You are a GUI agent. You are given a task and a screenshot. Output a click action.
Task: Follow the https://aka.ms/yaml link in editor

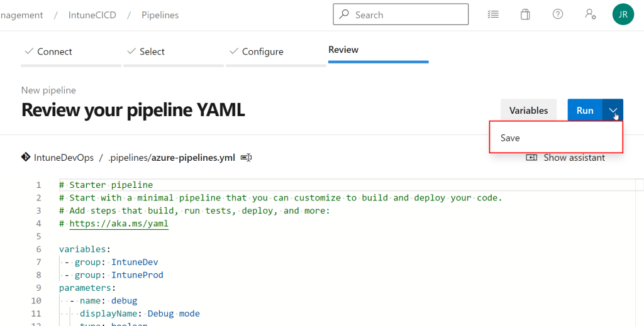118,223
